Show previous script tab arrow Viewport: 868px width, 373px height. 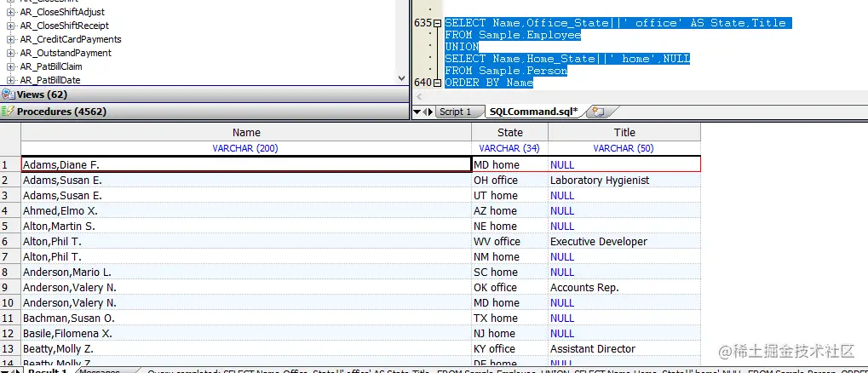424,112
